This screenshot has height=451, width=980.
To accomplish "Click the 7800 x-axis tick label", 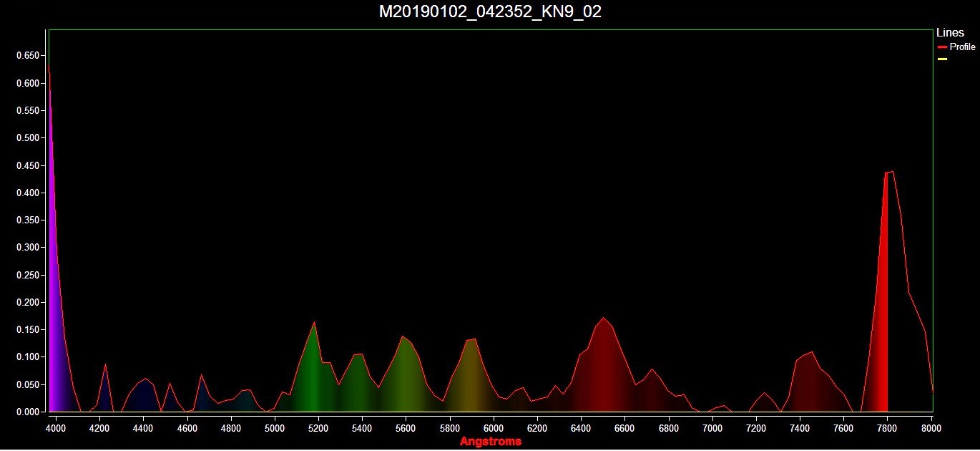I will click(x=888, y=428).
